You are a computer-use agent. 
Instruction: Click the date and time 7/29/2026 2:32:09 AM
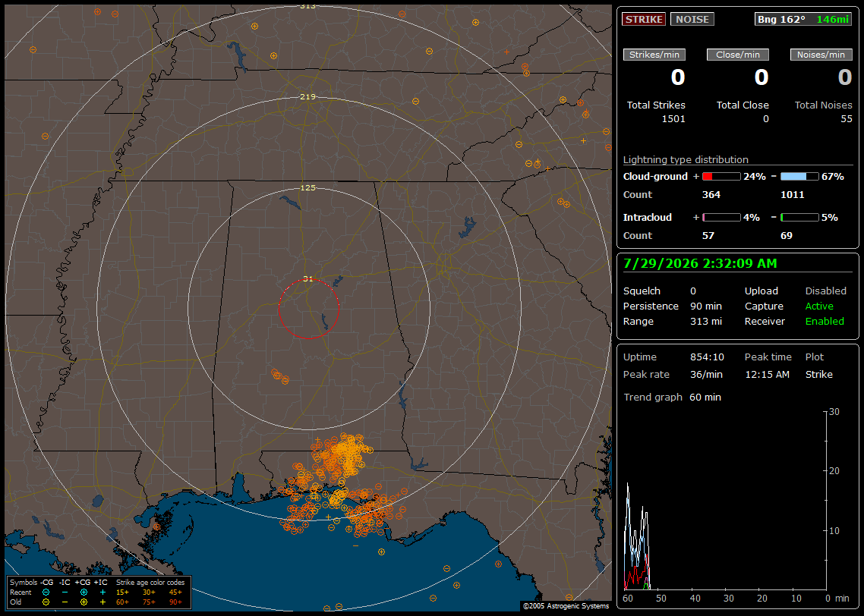coord(700,264)
